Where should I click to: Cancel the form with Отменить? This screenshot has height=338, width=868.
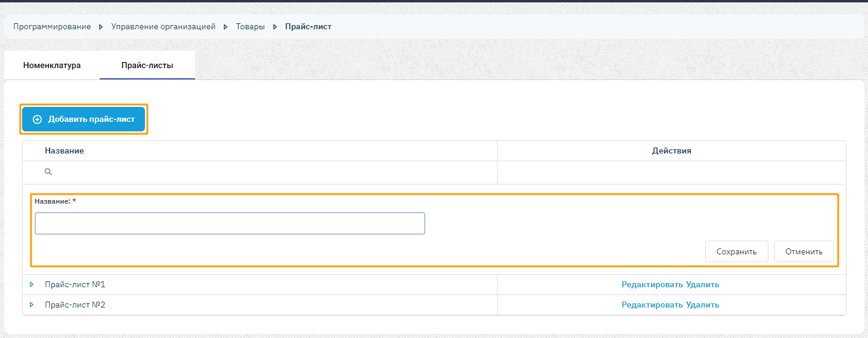coord(804,251)
